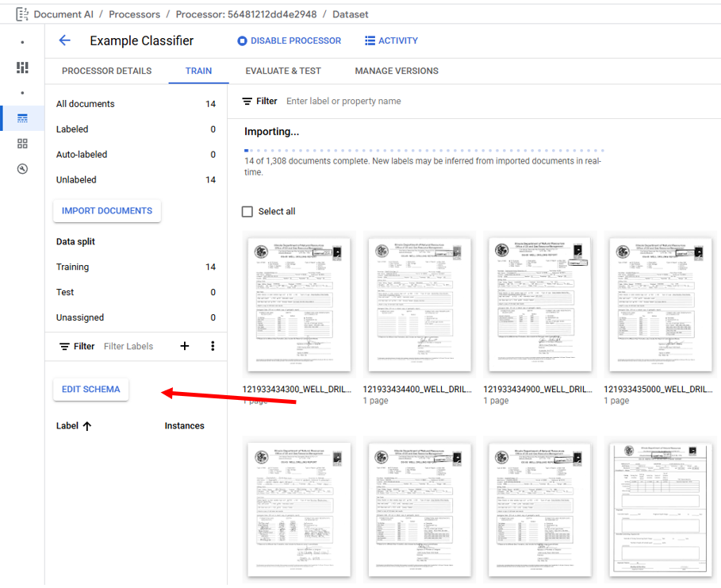Switch to the Processor Details tab
Screen dimensions: 721x588
(x=106, y=71)
